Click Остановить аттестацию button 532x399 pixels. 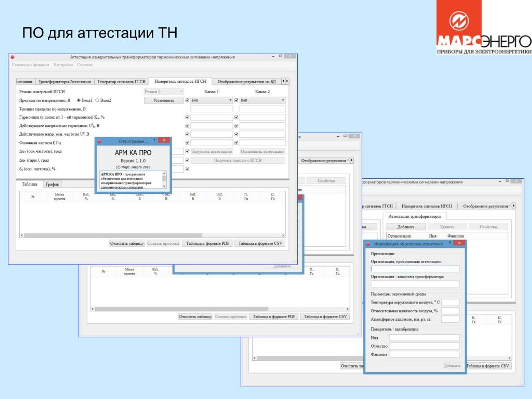pos(262,151)
